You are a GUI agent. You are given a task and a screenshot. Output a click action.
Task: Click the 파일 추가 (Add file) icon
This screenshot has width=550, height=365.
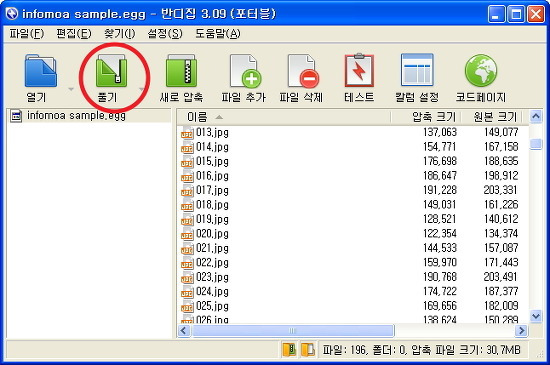pos(245,71)
